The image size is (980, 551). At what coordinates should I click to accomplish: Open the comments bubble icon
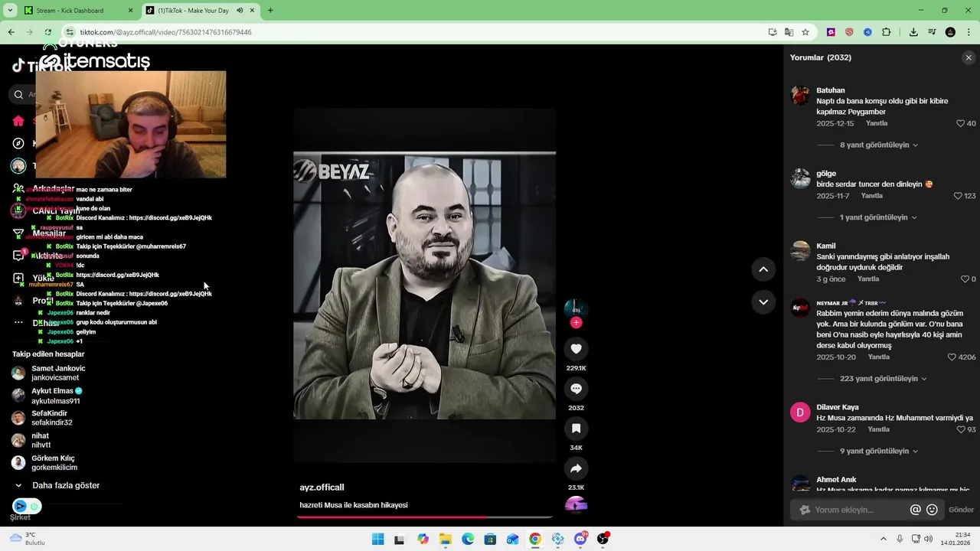tap(577, 389)
